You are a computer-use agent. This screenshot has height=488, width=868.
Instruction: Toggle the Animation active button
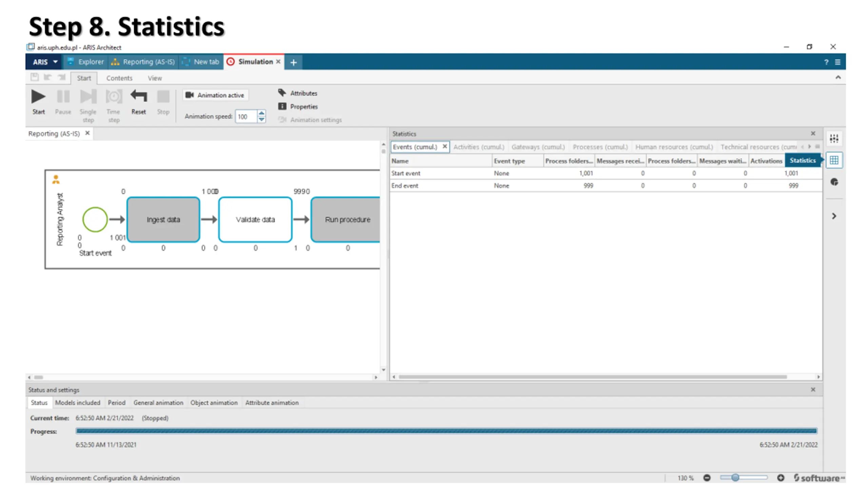(x=215, y=95)
